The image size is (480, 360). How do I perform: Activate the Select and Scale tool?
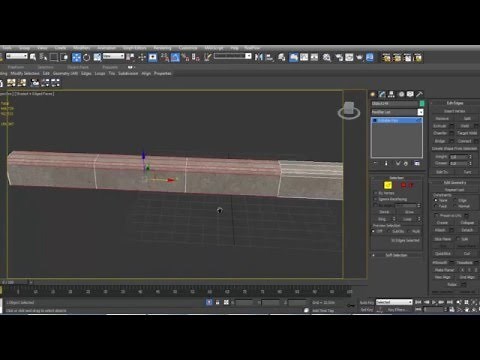click(97, 57)
